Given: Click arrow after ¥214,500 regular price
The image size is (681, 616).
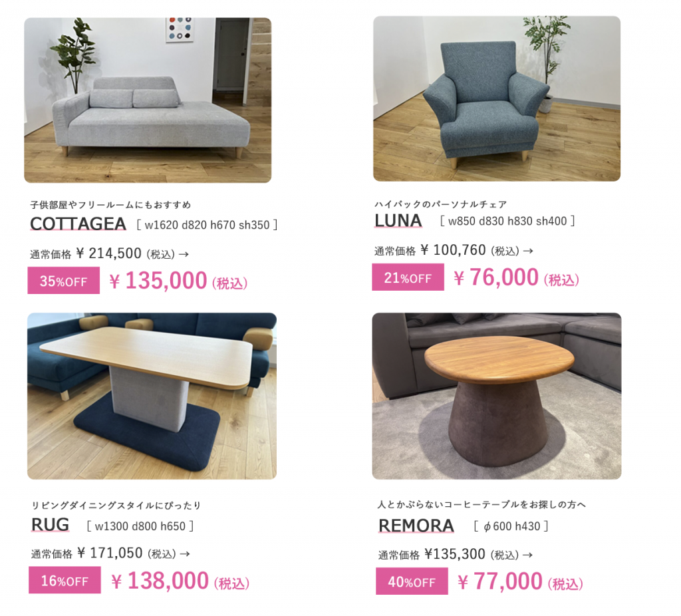Looking at the screenshot, I should [184, 254].
